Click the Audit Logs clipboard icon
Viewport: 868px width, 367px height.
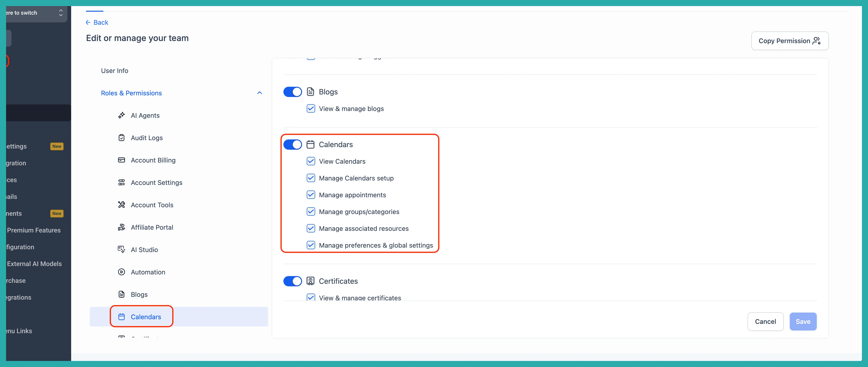pyautogui.click(x=121, y=138)
